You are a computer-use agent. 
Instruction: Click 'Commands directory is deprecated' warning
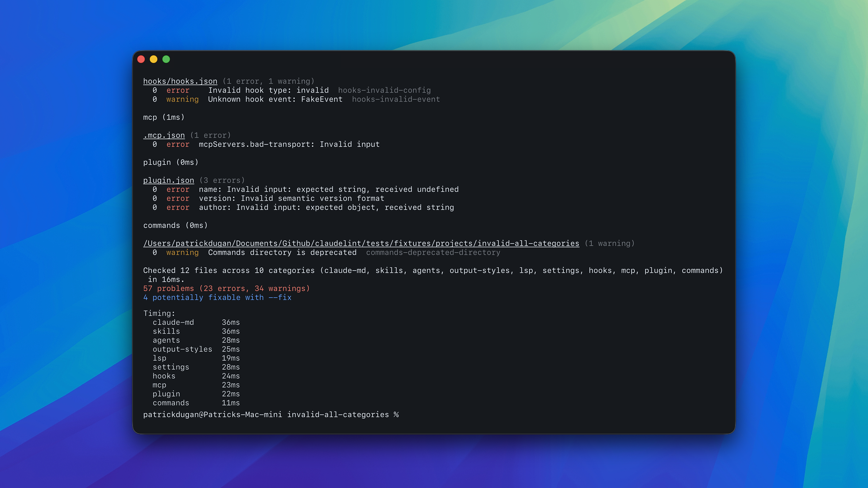click(x=282, y=253)
